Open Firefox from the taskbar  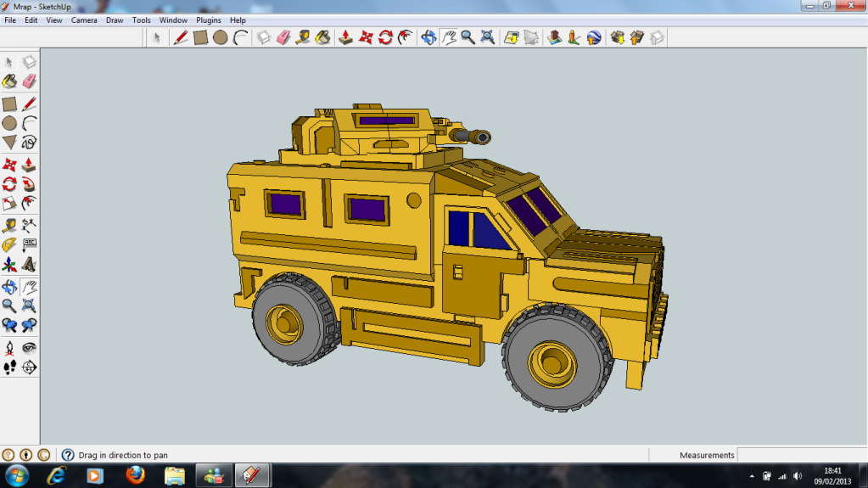point(135,475)
